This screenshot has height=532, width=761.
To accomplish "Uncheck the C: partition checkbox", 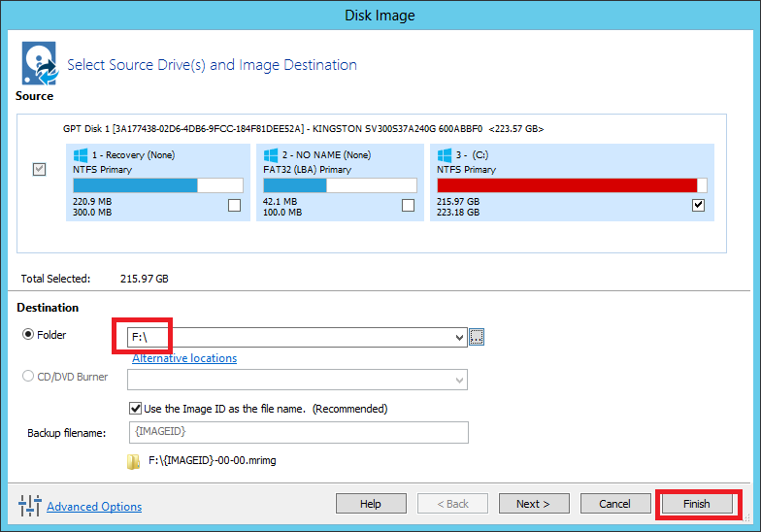I will pos(698,205).
